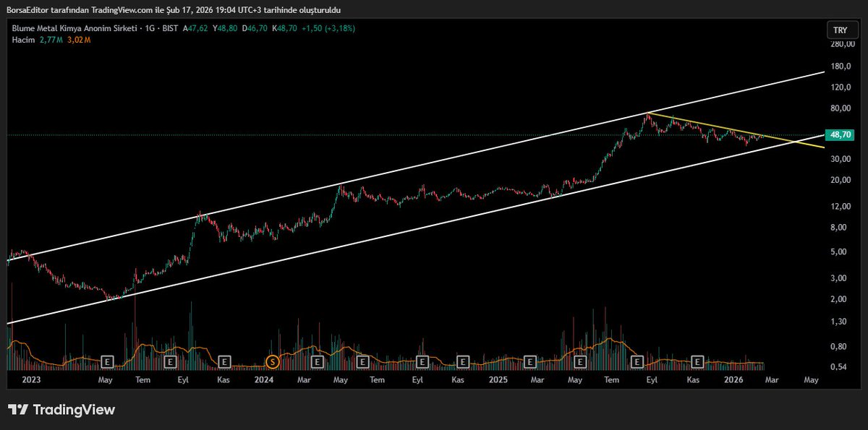Viewport: 868px width, 430px height.
Task: Click the 12,00 price axis label
Action: click(841, 206)
